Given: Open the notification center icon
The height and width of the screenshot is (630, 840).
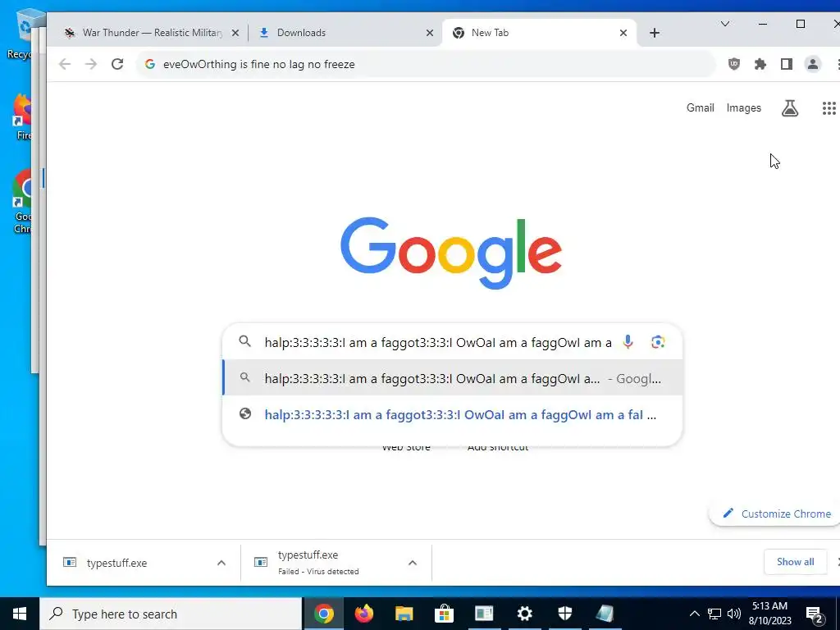Looking at the screenshot, I should [815, 614].
